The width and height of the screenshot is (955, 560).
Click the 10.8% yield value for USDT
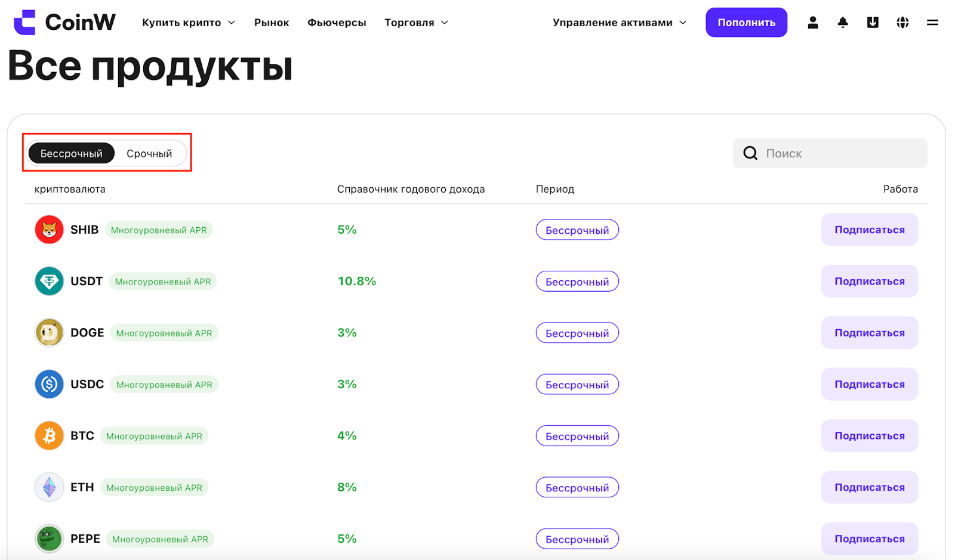click(x=357, y=281)
